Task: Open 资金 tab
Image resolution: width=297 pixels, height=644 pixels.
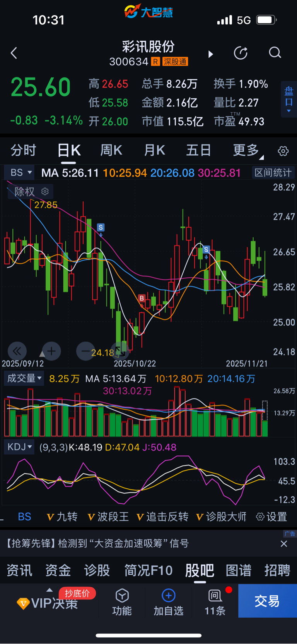Action: [x=58, y=570]
